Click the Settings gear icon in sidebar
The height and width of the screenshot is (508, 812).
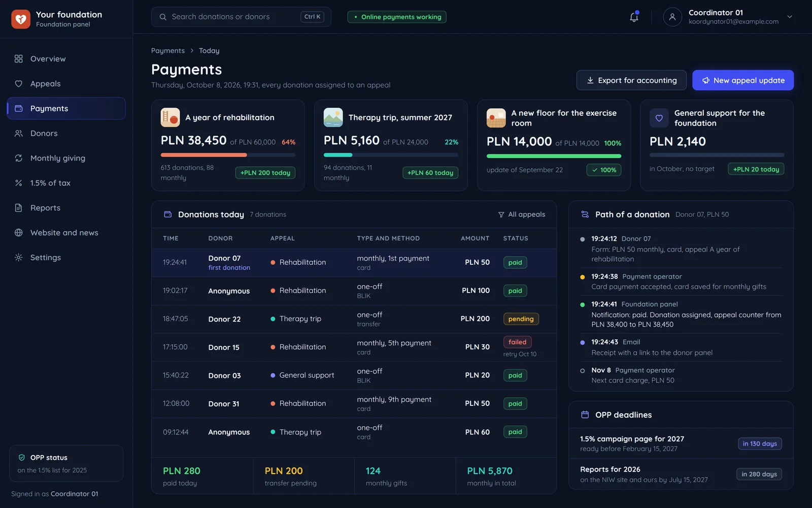coord(19,258)
